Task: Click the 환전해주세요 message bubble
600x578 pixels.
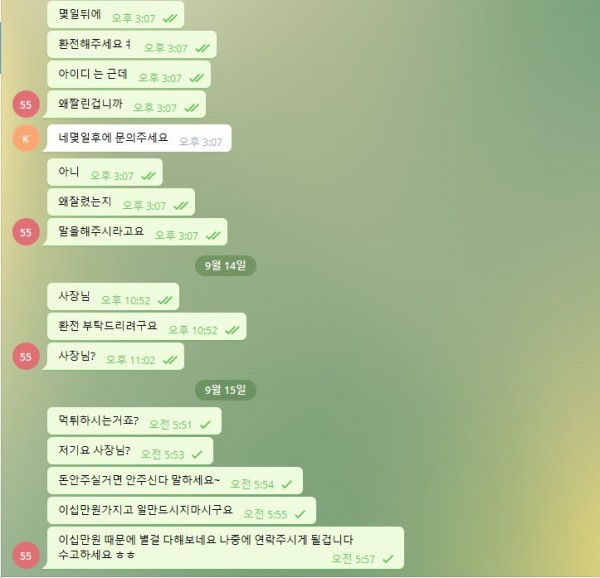Action: 132,44
